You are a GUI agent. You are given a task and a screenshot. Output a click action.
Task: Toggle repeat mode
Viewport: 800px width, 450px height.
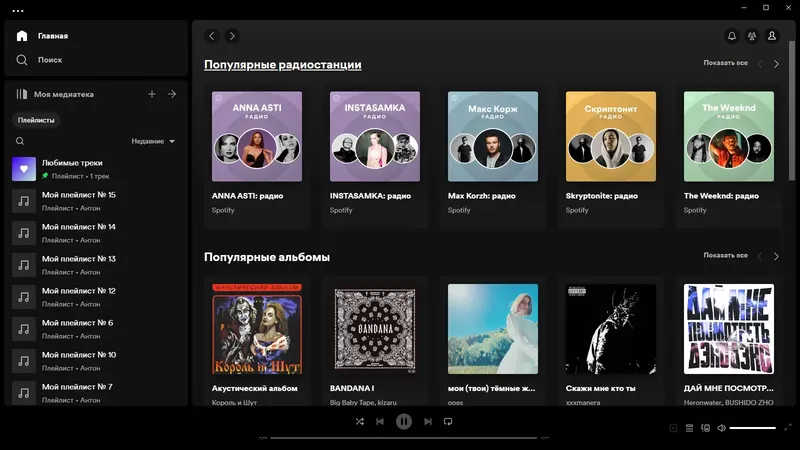pos(448,421)
